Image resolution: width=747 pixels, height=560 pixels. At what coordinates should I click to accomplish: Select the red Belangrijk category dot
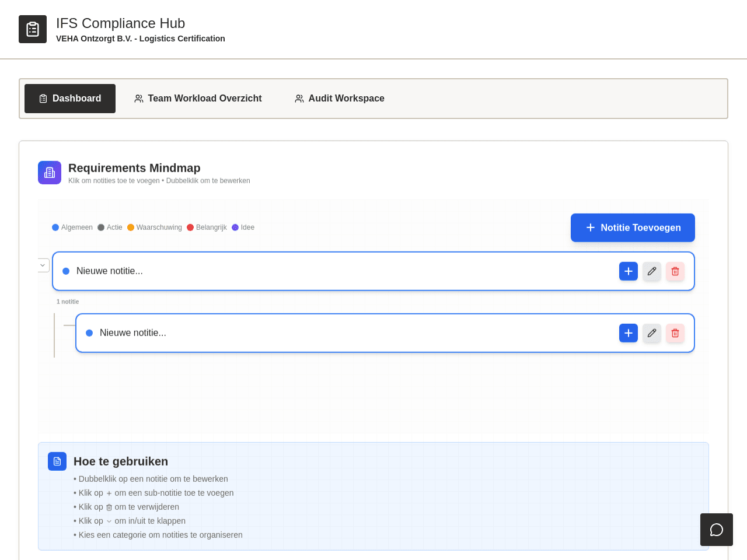point(190,228)
